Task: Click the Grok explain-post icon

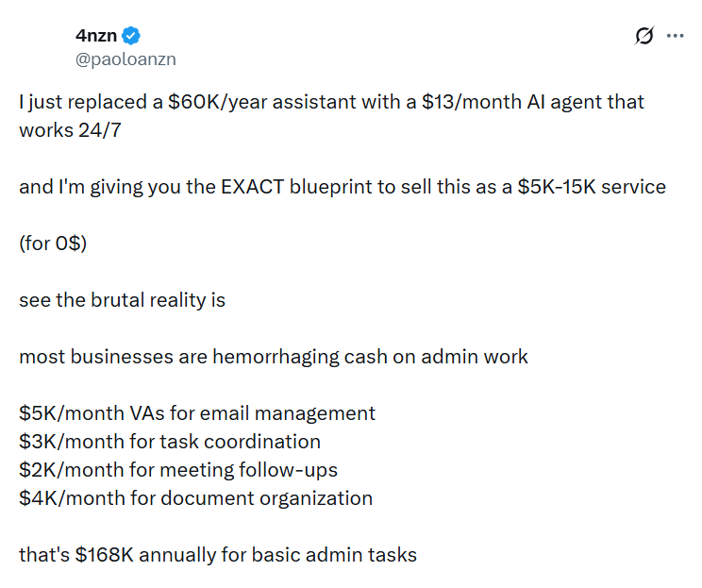Action: [644, 36]
